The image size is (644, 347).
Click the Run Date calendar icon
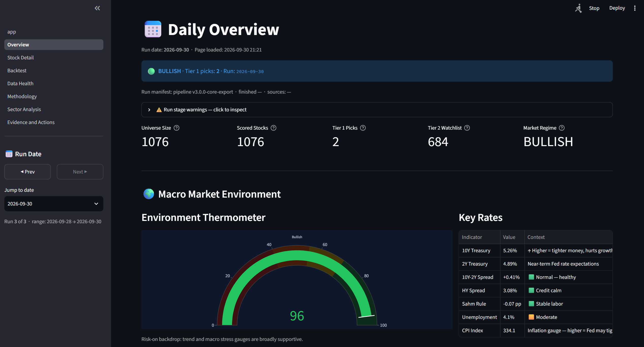[x=9, y=154]
